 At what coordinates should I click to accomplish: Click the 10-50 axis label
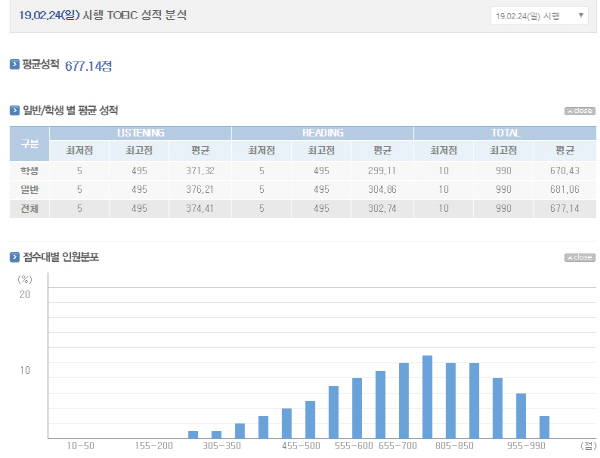coord(80,446)
